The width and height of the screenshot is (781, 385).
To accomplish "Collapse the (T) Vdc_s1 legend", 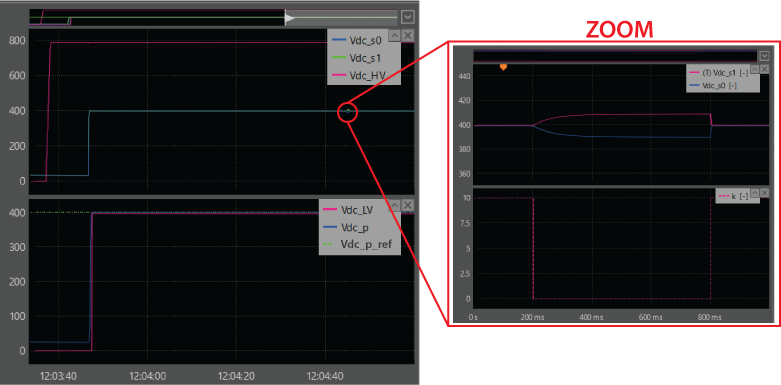I will pos(755,69).
